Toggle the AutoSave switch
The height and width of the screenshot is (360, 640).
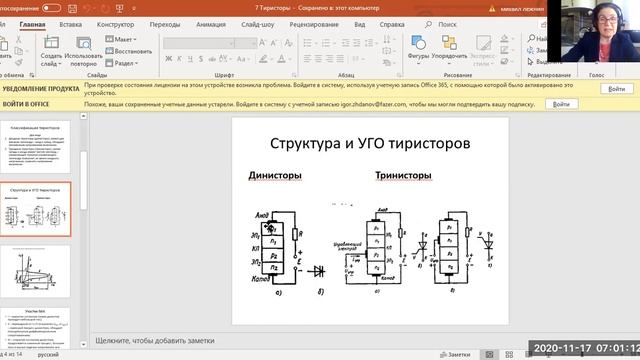[x=51, y=8]
